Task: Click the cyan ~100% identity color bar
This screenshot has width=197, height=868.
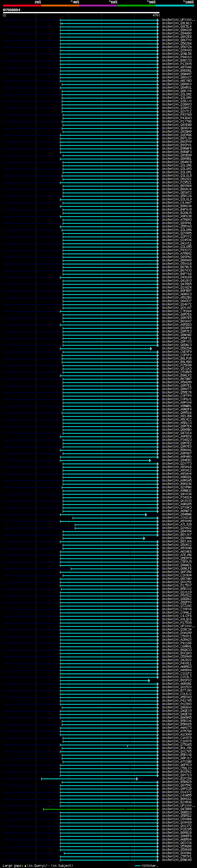Action: pyautogui.click(x=175, y=6)
